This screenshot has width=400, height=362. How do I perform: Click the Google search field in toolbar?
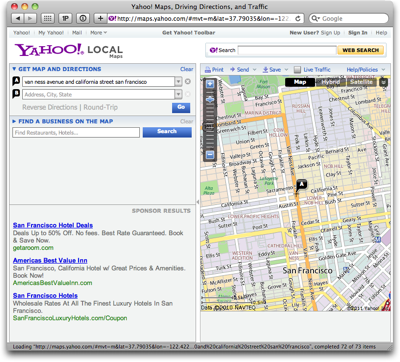[349, 18]
